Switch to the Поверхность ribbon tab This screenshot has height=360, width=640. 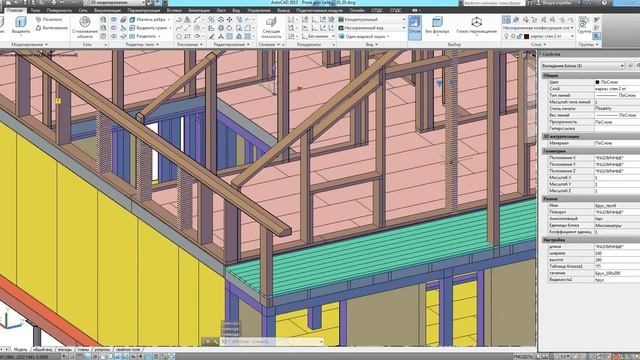click(x=59, y=10)
